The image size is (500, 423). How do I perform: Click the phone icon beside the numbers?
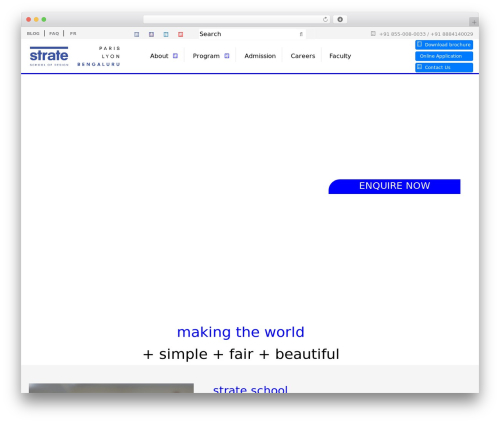pos(373,34)
